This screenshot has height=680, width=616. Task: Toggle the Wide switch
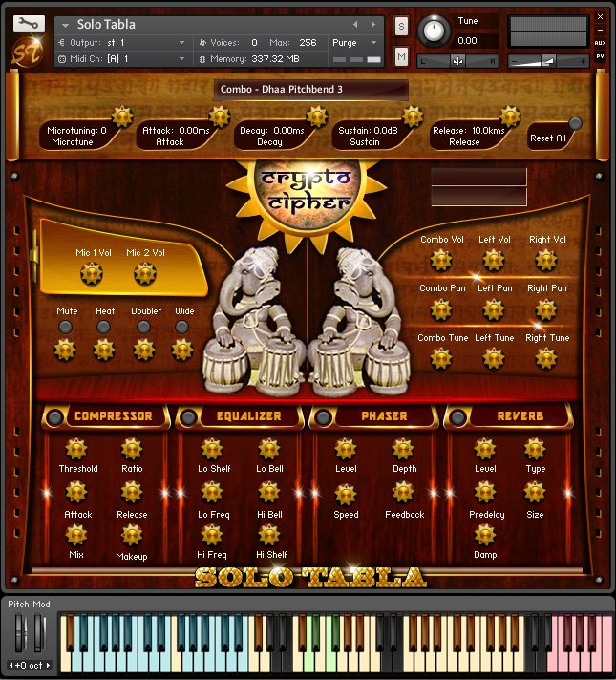[x=181, y=327]
